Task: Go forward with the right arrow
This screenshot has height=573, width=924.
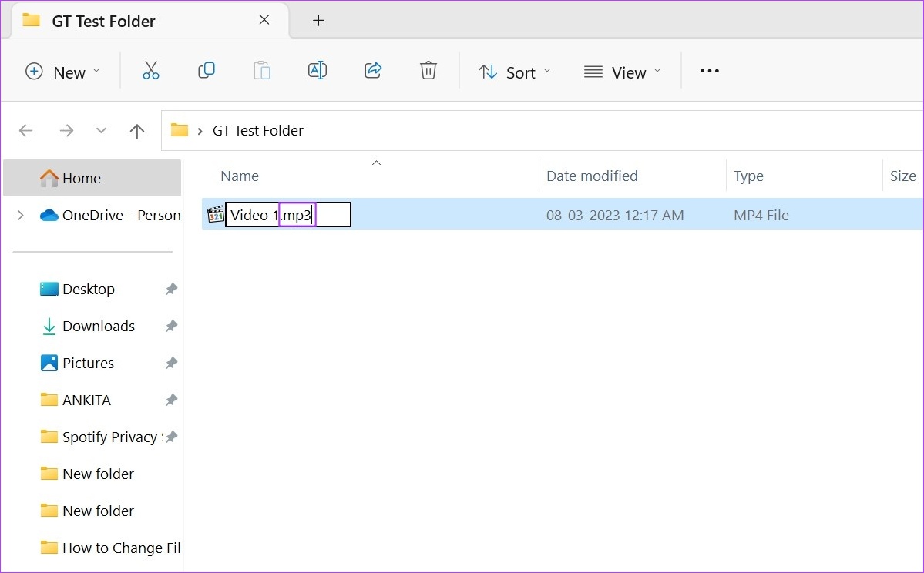Action: coord(66,130)
